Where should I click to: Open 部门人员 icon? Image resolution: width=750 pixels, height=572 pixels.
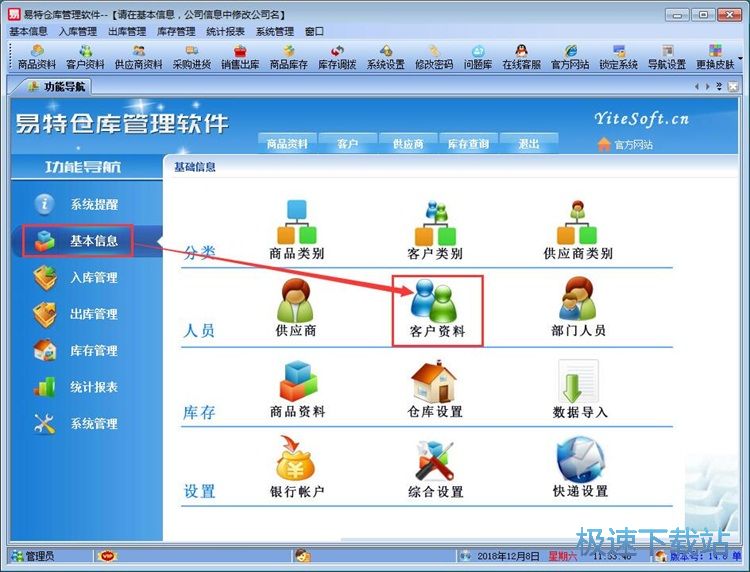(578, 307)
